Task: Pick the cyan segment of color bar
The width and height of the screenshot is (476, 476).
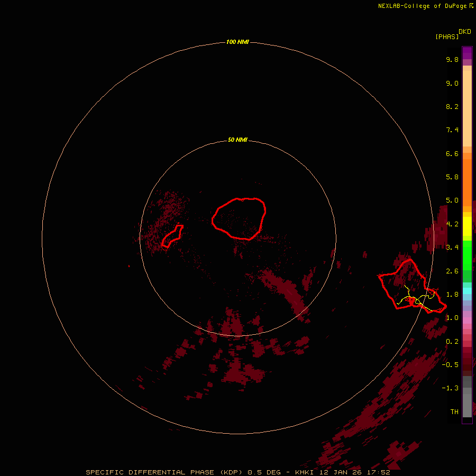Action: 467,290
